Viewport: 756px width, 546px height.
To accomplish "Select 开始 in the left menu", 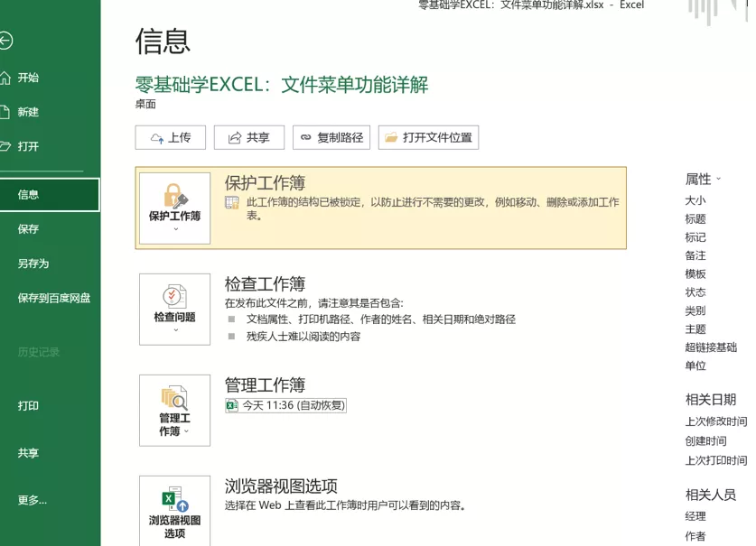I will pos(28,78).
